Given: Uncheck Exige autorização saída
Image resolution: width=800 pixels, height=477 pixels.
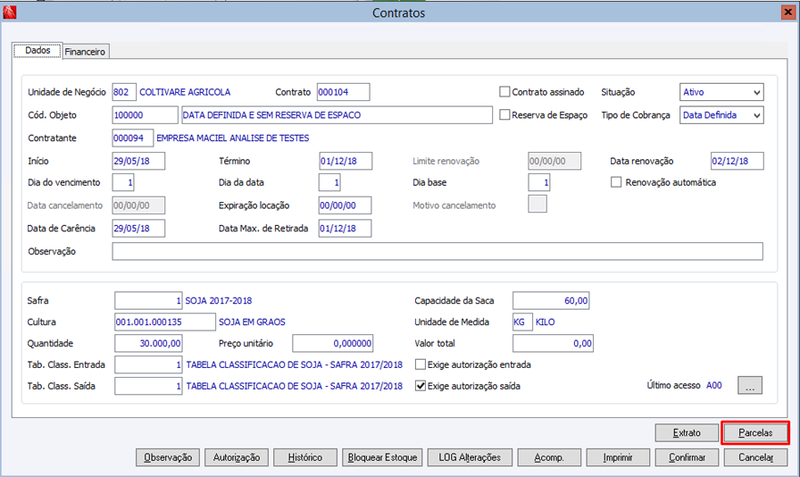Looking at the screenshot, I should [x=420, y=386].
